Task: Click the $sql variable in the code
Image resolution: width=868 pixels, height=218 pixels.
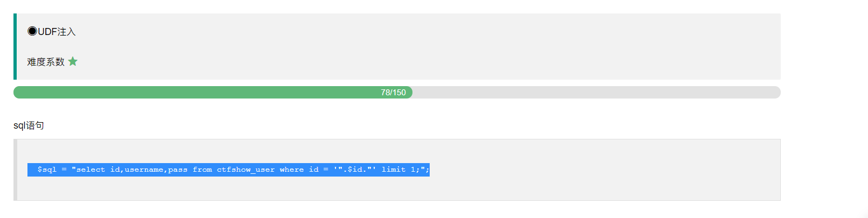Action: (x=47, y=170)
